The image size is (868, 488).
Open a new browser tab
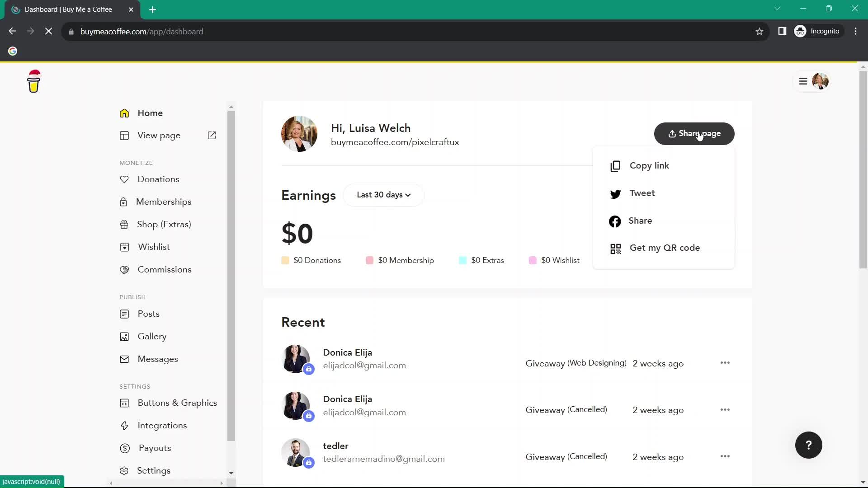[x=152, y=9]
